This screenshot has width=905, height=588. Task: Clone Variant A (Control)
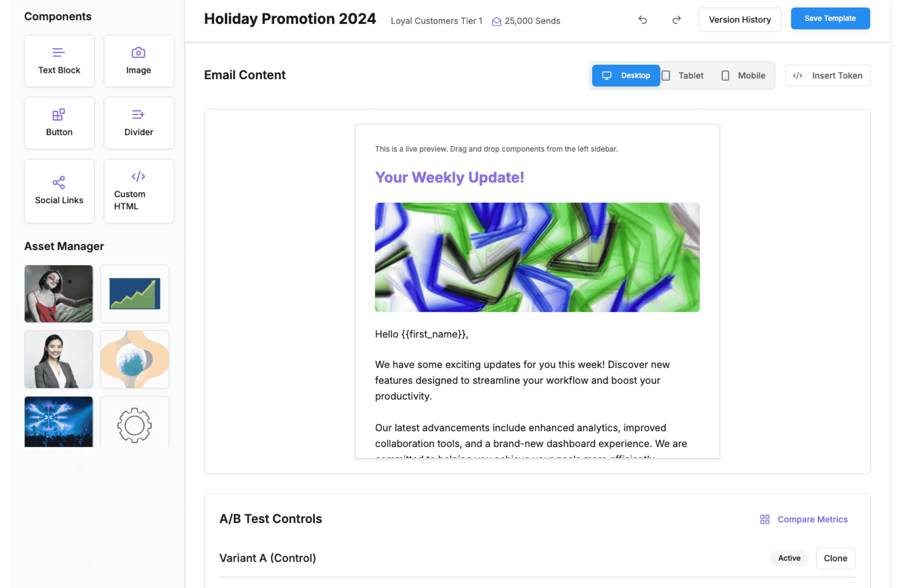[x=835, y=558]
